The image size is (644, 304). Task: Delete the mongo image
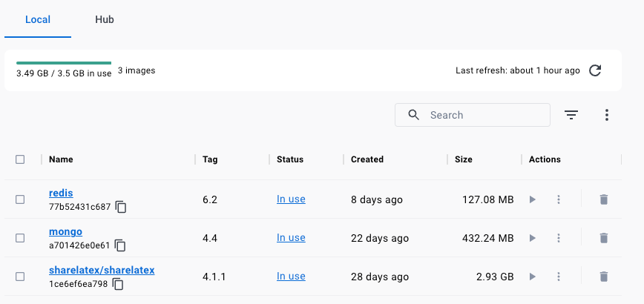click(604, 238)
